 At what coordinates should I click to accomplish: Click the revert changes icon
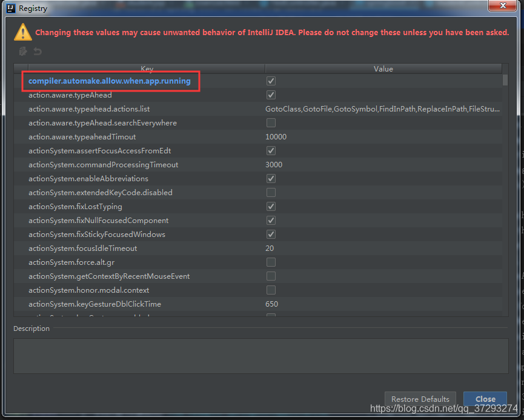(37, 52)
